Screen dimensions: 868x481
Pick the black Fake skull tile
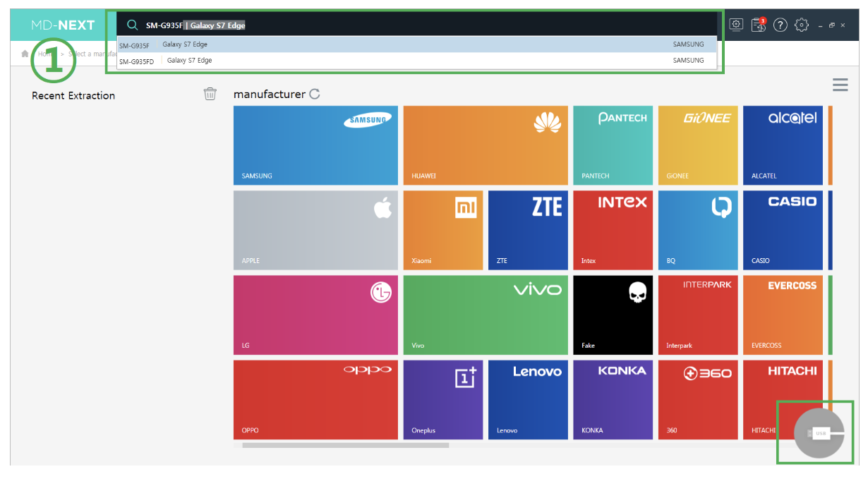coord(613,315)
